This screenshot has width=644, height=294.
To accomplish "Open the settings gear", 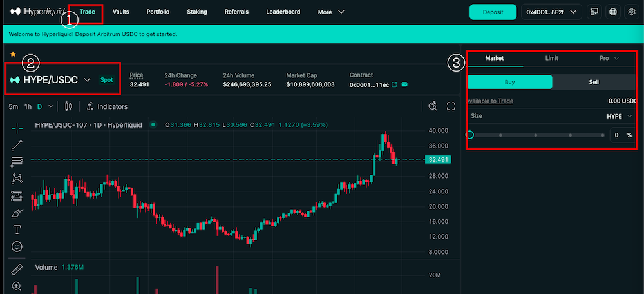I will (632, 12).
